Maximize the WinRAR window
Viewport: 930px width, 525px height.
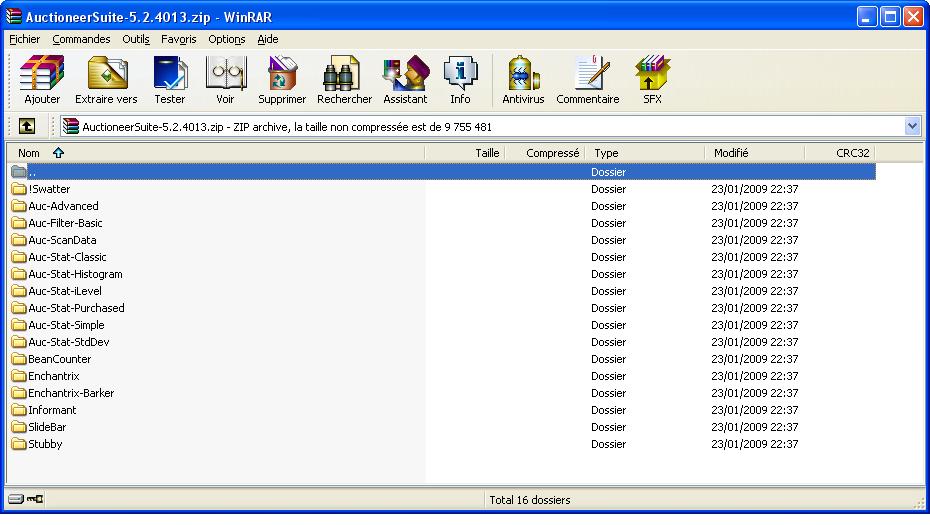[890, 17]
